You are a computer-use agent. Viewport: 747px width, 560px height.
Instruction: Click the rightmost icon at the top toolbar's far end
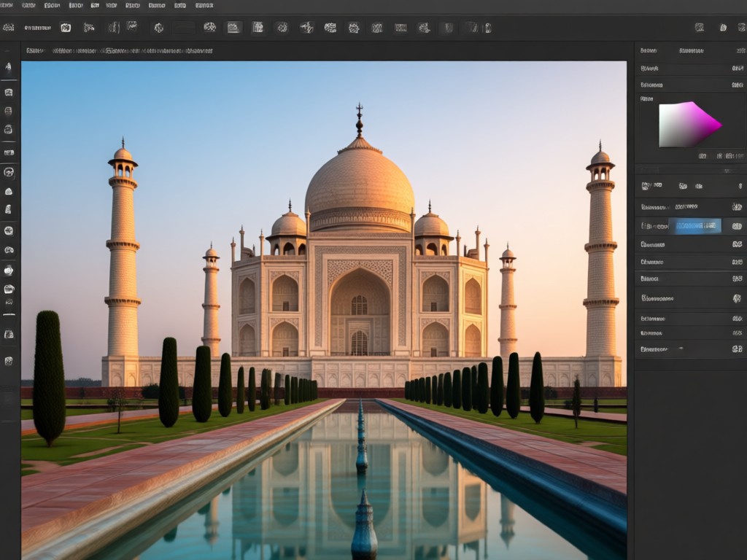[x=742, y=28]
